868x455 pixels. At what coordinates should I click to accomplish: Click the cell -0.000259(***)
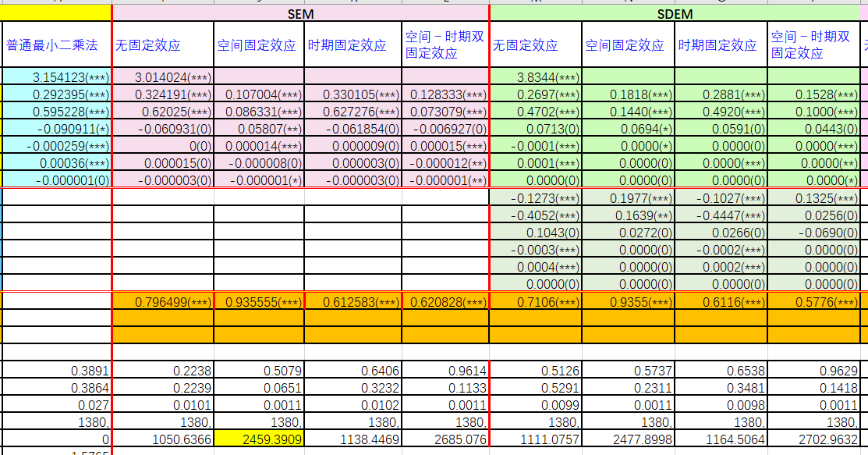[x=56, y=146]
